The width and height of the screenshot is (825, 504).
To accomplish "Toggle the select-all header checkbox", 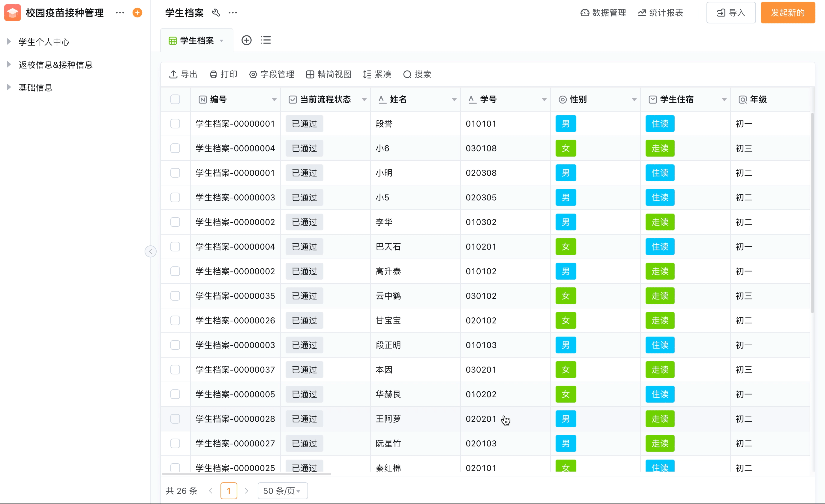I will 175,100.
